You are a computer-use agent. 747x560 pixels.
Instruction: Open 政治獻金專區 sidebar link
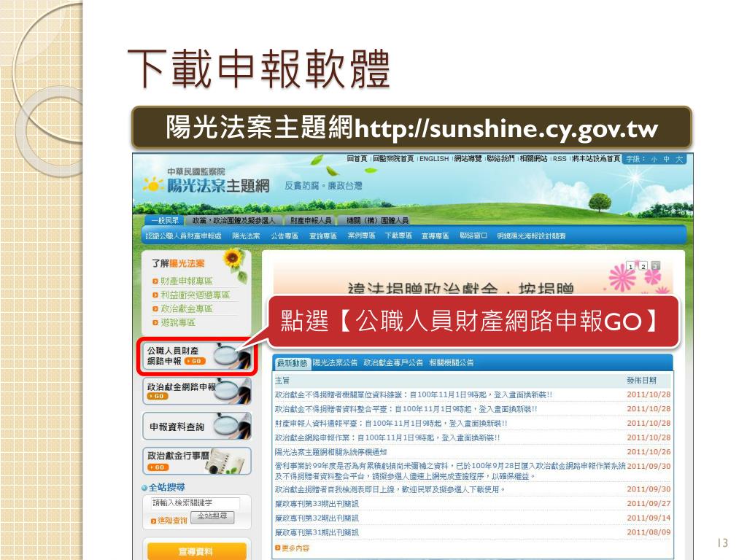(x=186, y=308)
